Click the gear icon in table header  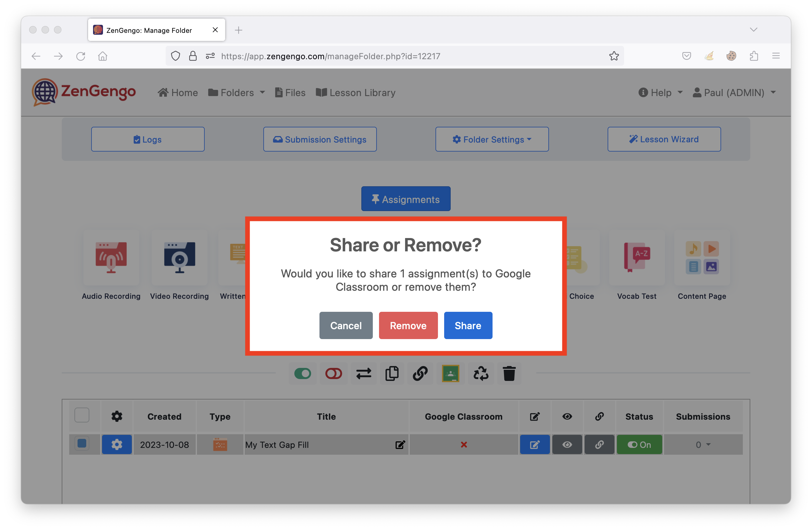click(x=117, y=416)
